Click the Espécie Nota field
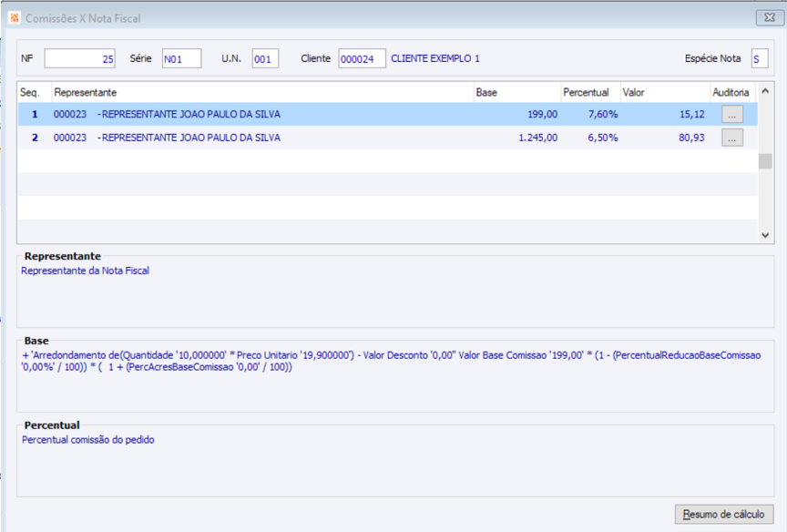Image resolution: width=787 pixels, height=532 pixels. tap(760, 58)
